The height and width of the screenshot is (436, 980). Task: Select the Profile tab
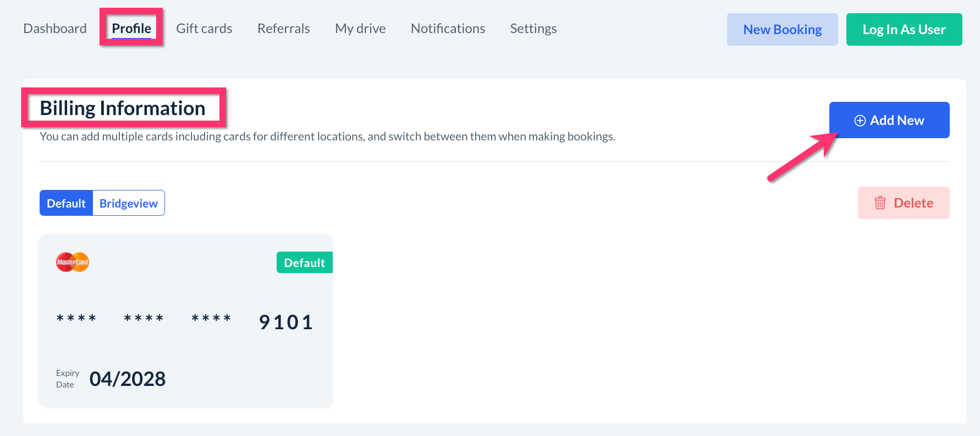(x=131, y=29)
